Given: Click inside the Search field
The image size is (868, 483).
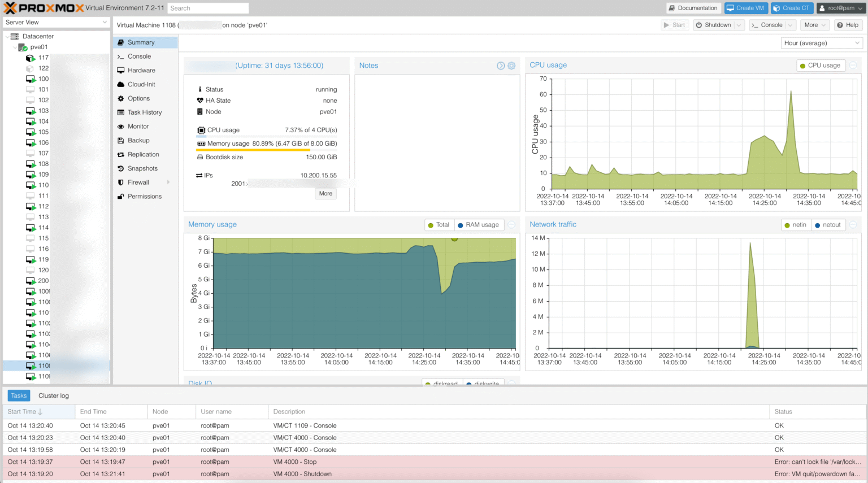Looking at the screenshot, I should tap(207, 8).
